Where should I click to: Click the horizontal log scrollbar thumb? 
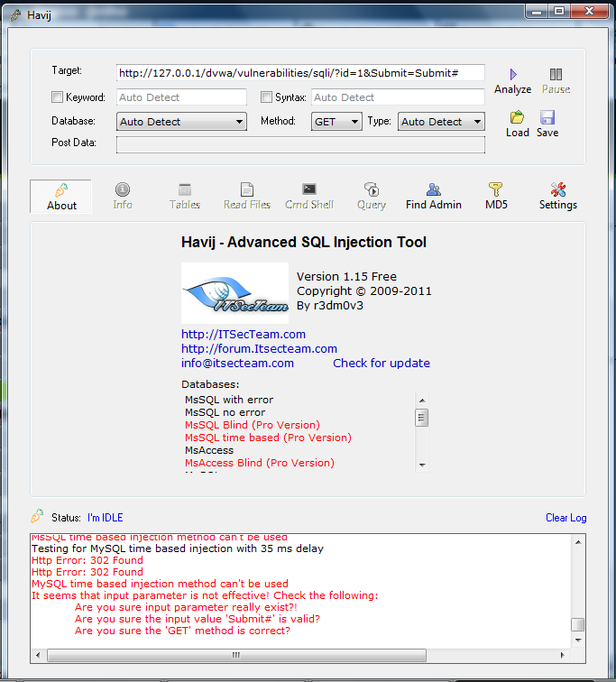236,655
